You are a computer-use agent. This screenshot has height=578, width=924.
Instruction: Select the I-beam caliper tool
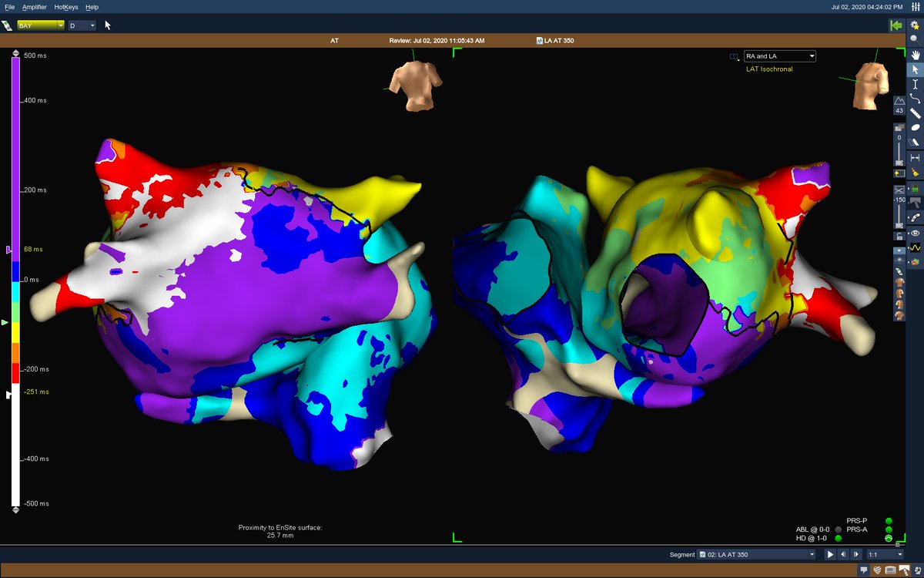[x=915, y=84]
